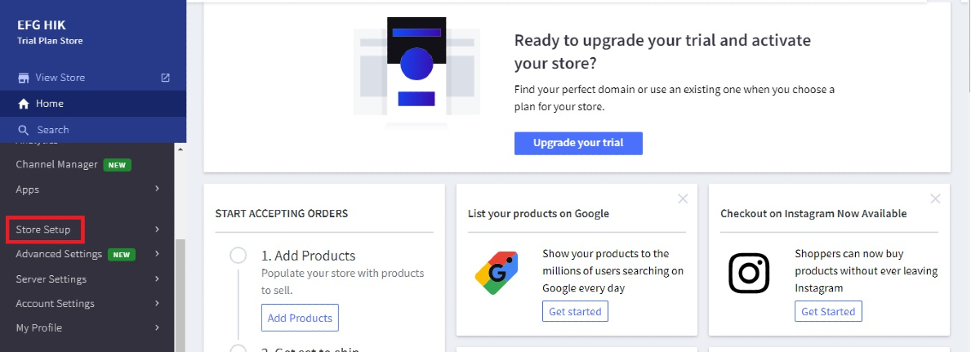Expand the Apps submenu chevron
The width and height of the screenshot is (980, 352).
(x=157, y=189)
